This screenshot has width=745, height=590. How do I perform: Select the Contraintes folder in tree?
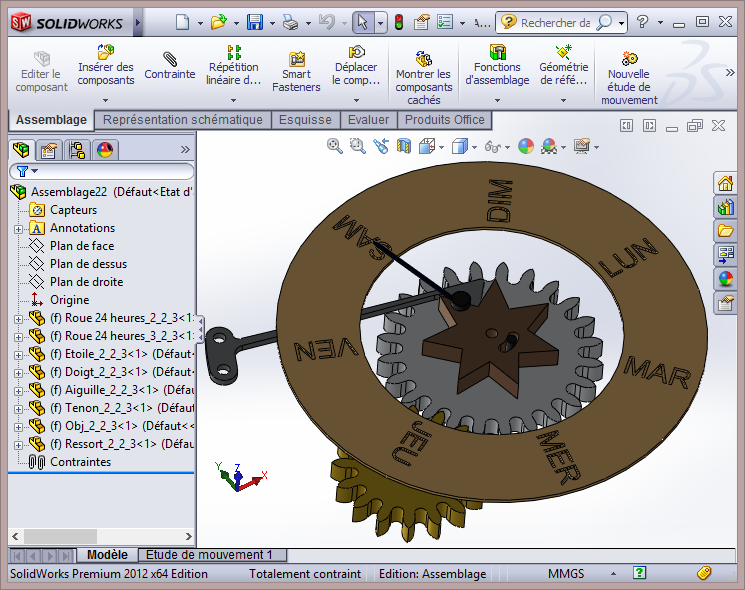pos(80,462)
